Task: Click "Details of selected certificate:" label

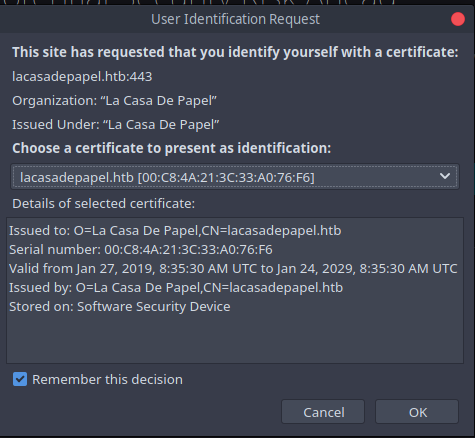Action: [104, 204]
